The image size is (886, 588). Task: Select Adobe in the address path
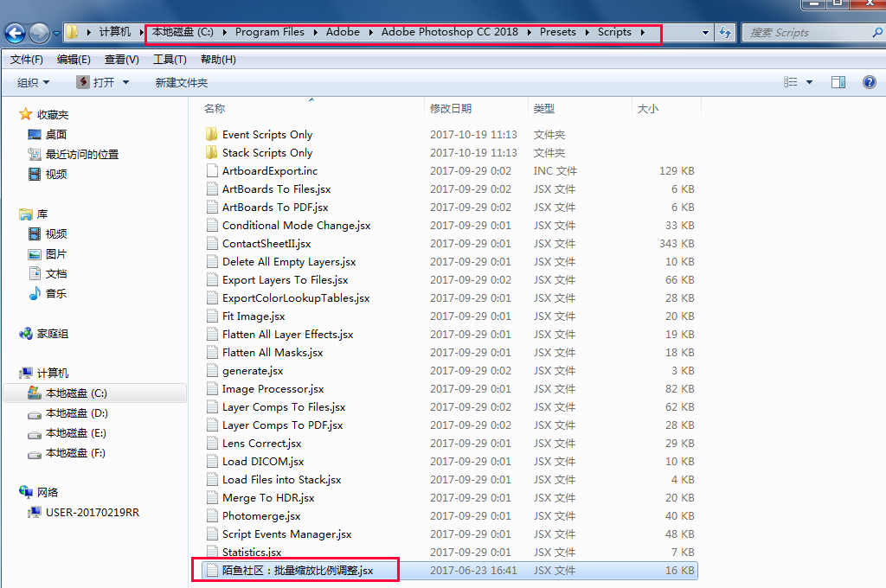pos(343,32)
